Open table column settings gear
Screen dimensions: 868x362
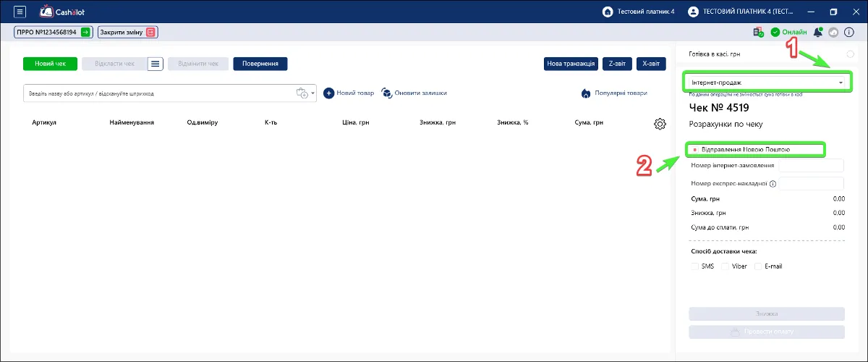660,124
